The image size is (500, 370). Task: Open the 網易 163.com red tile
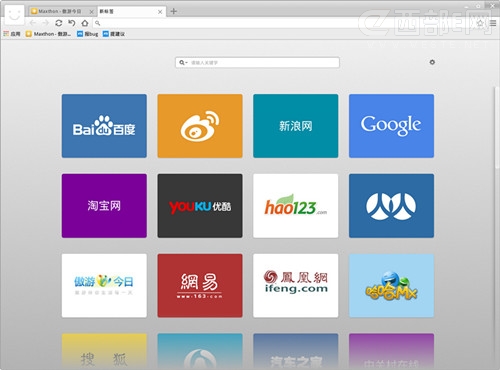(x=200, y=285)
